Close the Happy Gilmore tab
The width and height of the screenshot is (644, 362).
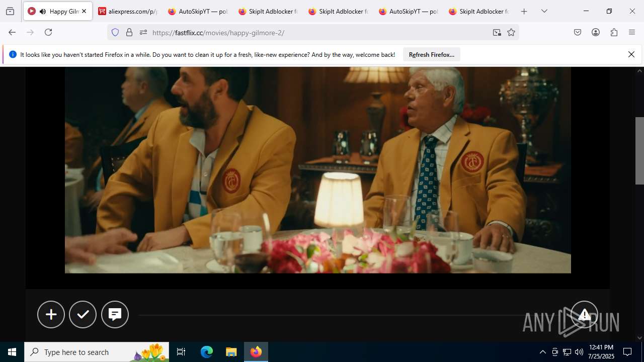click(x=84, y=11)
